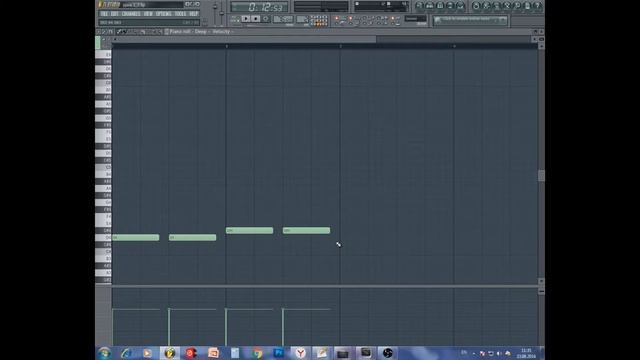
Task: Open Windows Media Player from the taskbar
Action: pos(147,353)
